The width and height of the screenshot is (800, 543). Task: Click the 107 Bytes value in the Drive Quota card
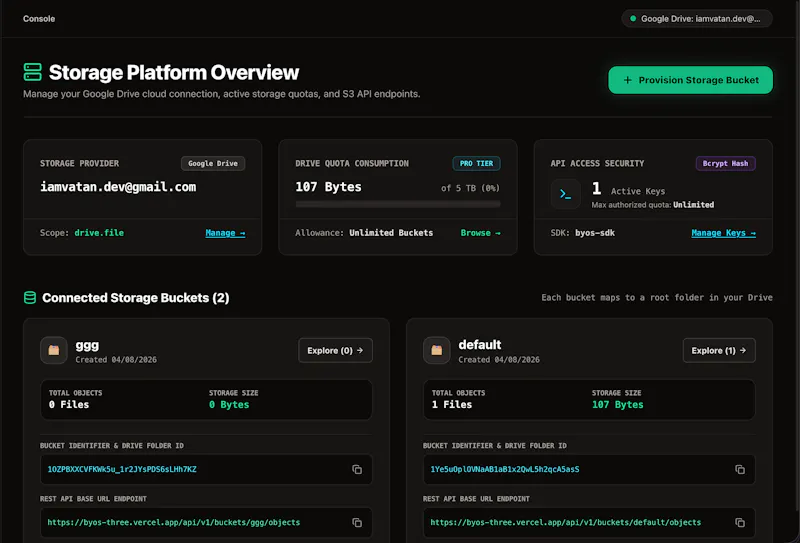(x=328, y=187)
